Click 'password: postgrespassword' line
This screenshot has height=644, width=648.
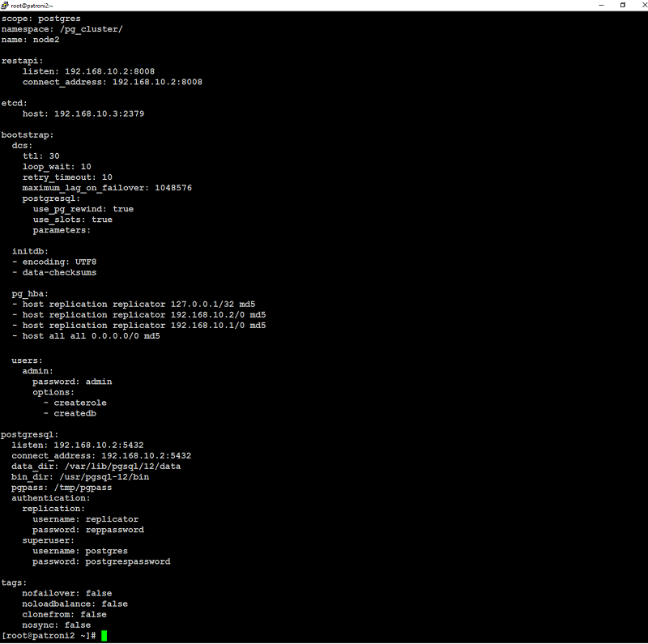[102, 561]
